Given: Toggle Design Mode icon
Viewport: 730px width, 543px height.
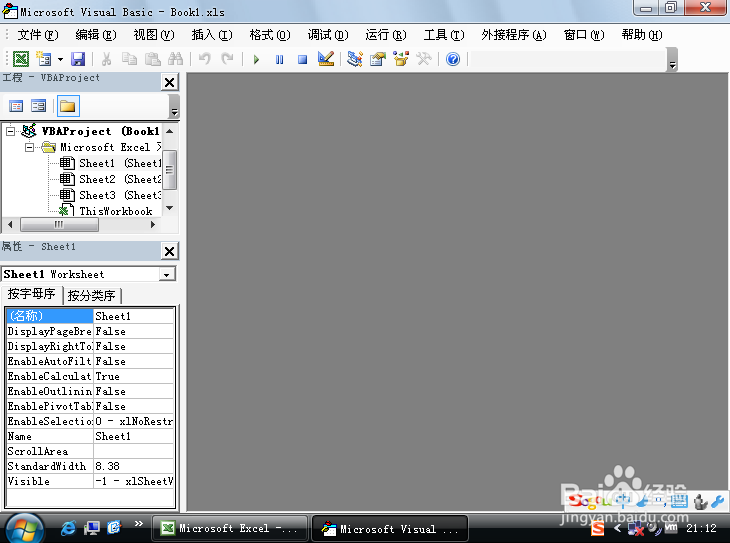Looking at the screenshot, I should click(326, 59).
